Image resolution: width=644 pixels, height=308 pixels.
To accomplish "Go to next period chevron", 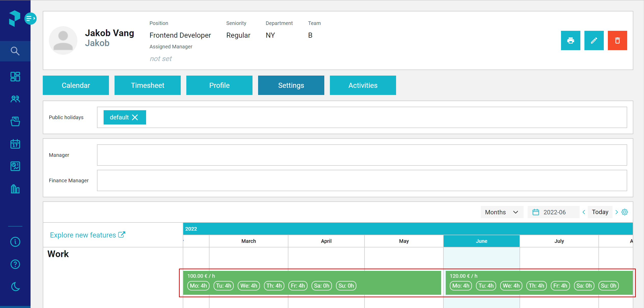I will click(617, 212).
